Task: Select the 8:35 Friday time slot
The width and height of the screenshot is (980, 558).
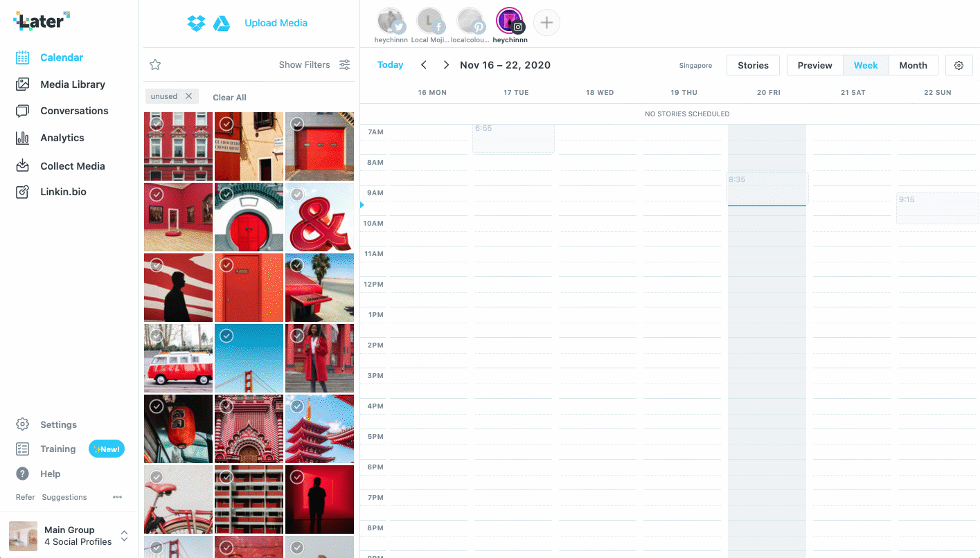Action: (x=767, y=188)
